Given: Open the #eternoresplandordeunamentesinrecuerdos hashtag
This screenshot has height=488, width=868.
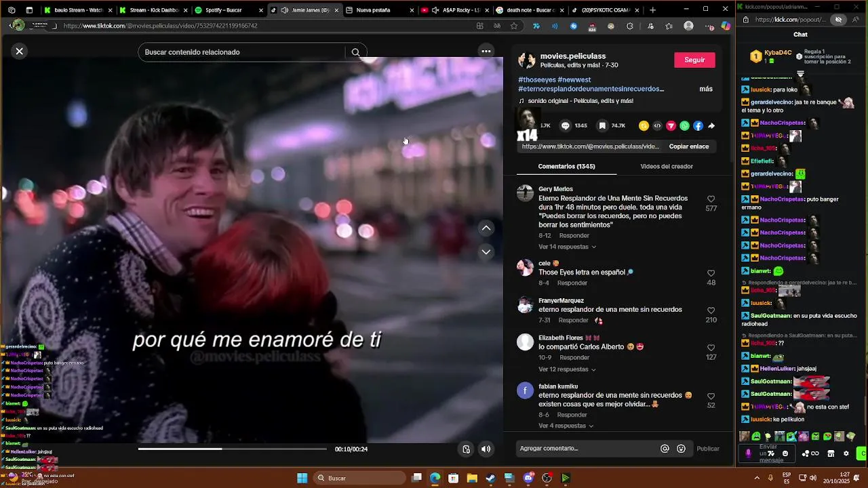Looking at the screenshot, I should pos(591,89).
